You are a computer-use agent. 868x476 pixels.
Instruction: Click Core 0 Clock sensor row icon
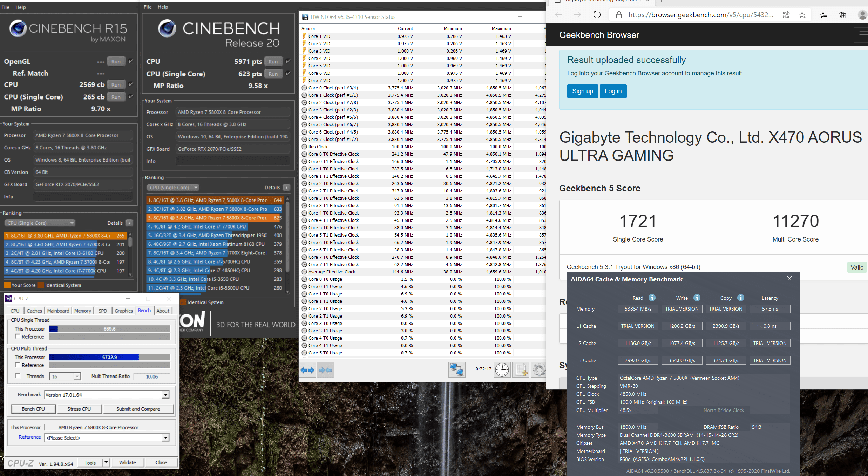point(304,88)
